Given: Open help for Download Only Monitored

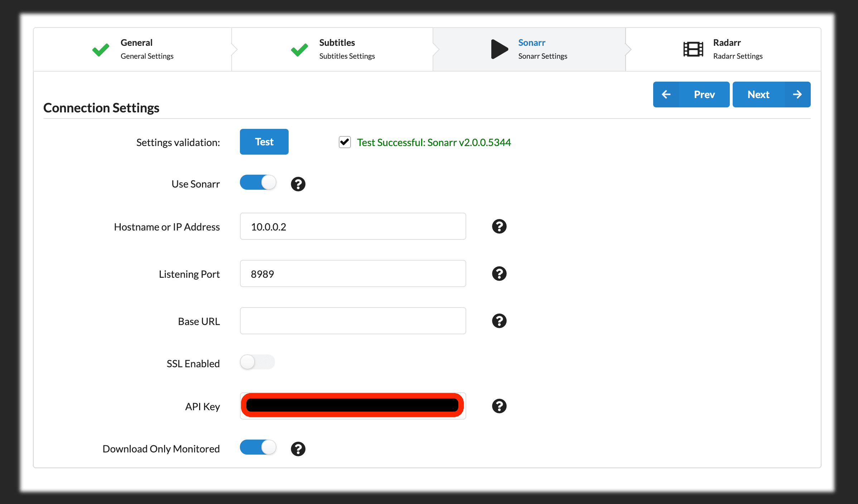Looking at the screenshot, I should (x=298, y=449).
